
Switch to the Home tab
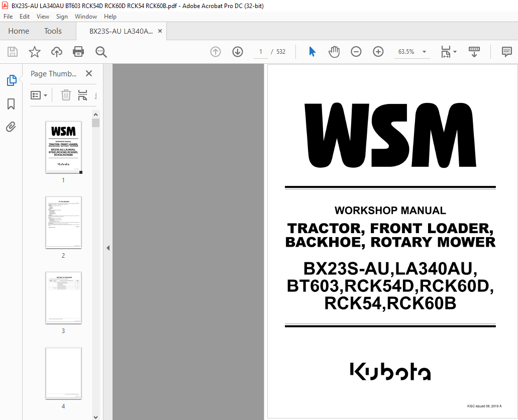[19, 31]
